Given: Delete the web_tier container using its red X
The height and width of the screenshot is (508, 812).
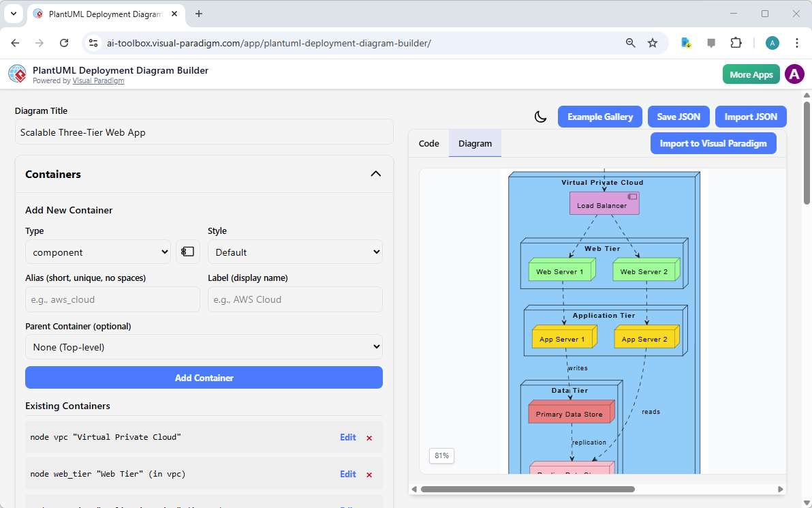Looking at the screenshot, I should [369, 474].
